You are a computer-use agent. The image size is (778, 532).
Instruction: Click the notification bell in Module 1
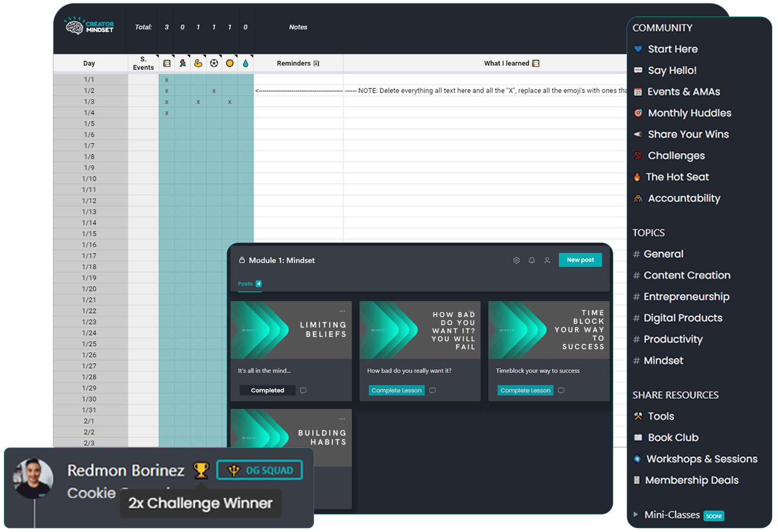coord(532,260)
